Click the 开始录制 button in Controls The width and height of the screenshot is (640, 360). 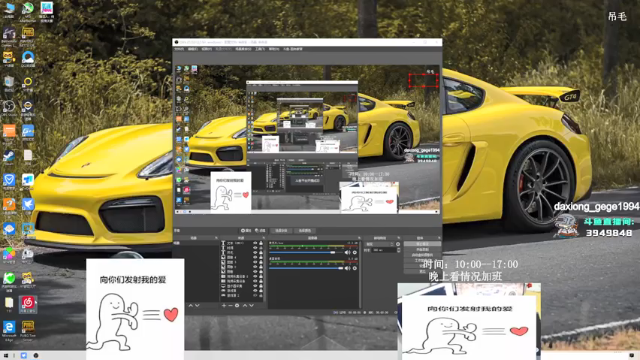click(x=422, y=249)
